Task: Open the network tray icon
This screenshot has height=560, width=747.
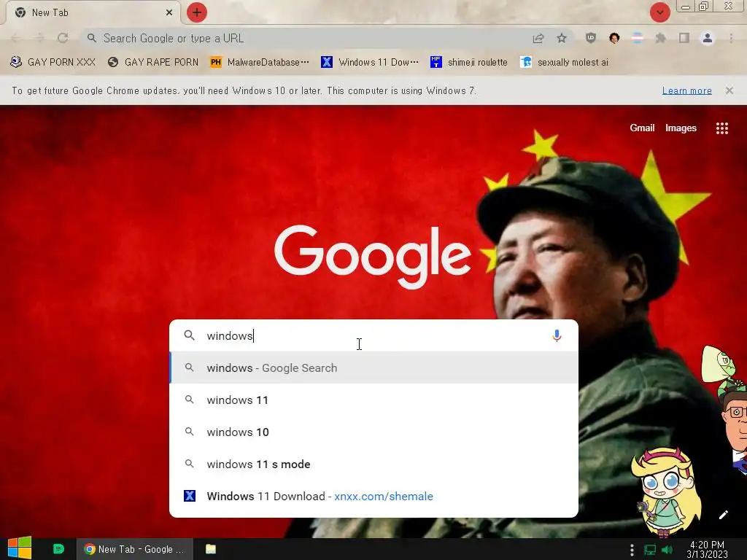Action: pos(650,550)
